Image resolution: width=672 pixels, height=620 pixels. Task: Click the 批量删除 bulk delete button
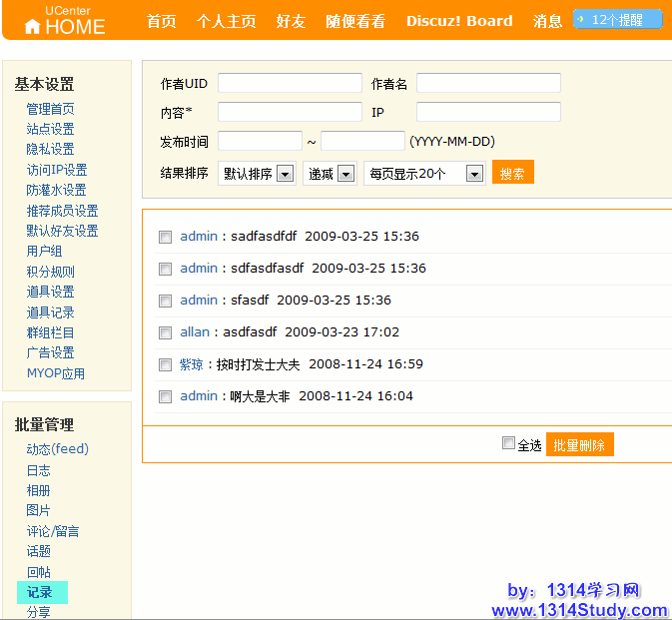click(x=580, y=445)
